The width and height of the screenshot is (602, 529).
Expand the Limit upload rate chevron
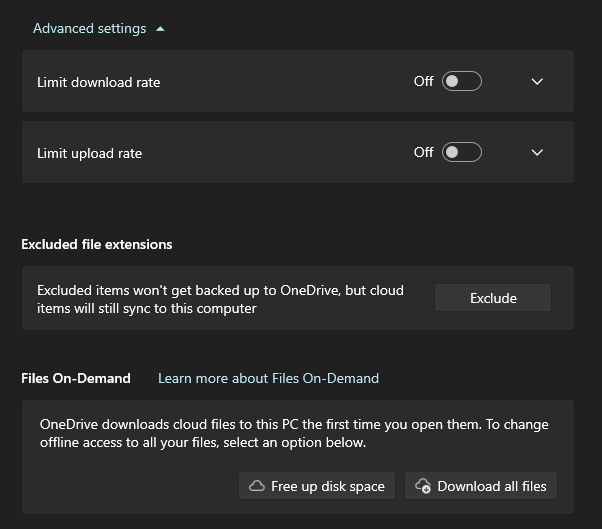pos(537,153)
